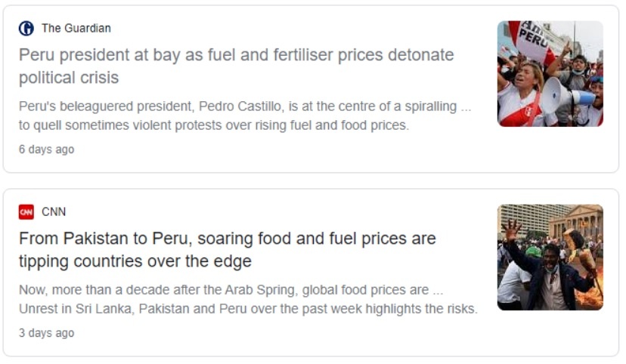Screen dimensions: 626x364
Task: Open the Peru protest photo thumbnail
Action: [550, 73]
